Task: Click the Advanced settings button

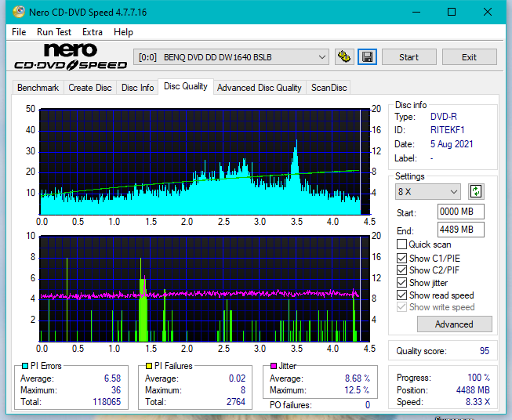Action: click(x=454, y=324)
